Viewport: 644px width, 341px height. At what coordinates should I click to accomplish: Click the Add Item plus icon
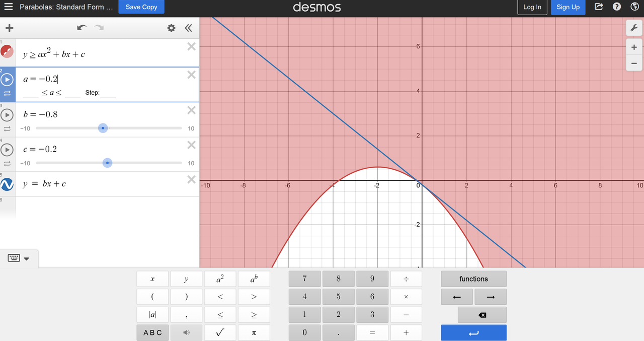[x=9, y=28]
